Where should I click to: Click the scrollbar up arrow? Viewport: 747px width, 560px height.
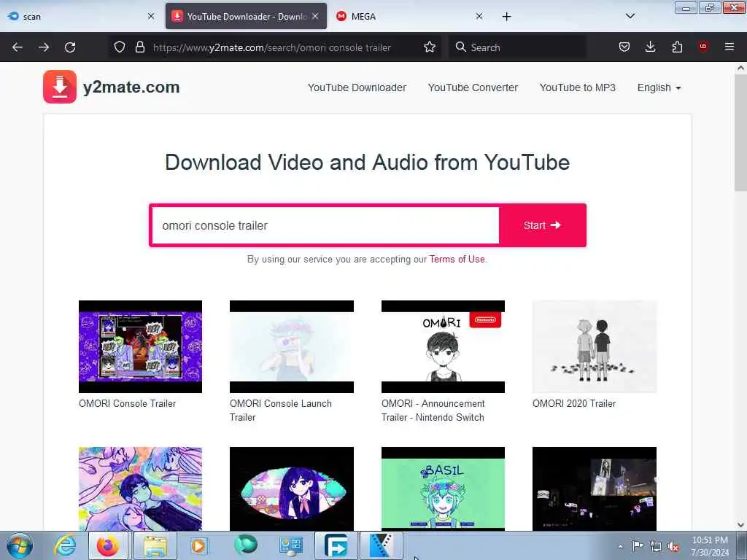(740, 68)
